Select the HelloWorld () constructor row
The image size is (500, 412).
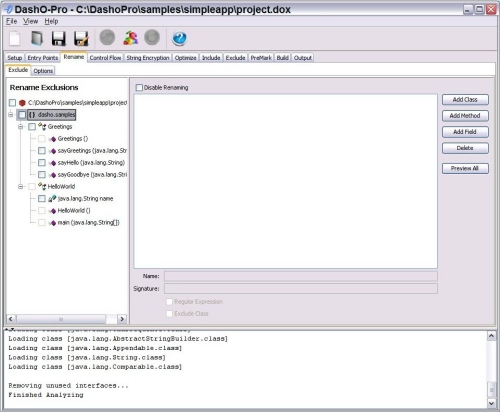[74, 211]
